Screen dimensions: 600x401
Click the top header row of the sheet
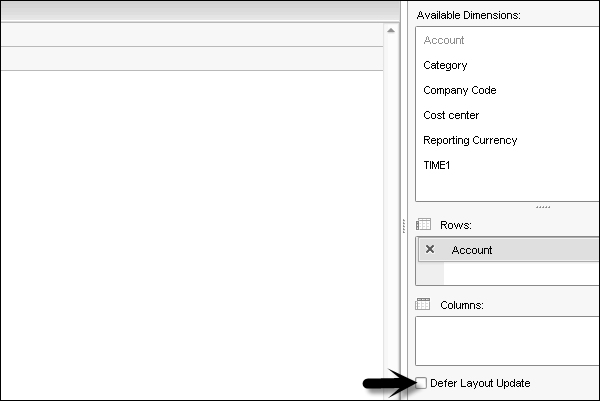click(190, 36)
